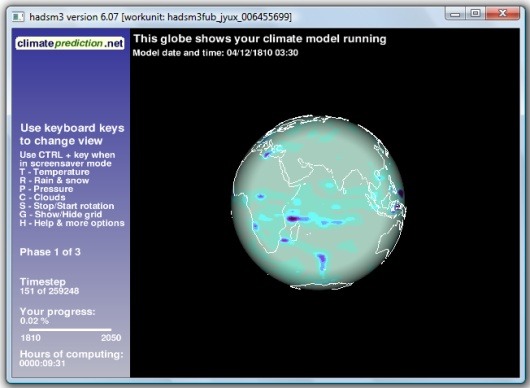Maximize the hadsm3 window
This screenshot has height=388, width=530.
pos(475,14)
